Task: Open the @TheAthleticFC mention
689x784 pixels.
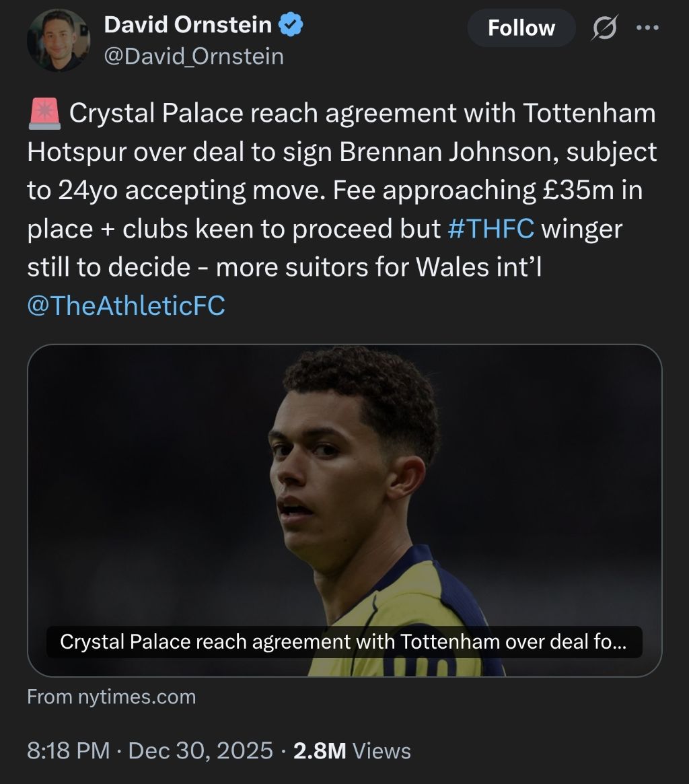Action: 126,306
